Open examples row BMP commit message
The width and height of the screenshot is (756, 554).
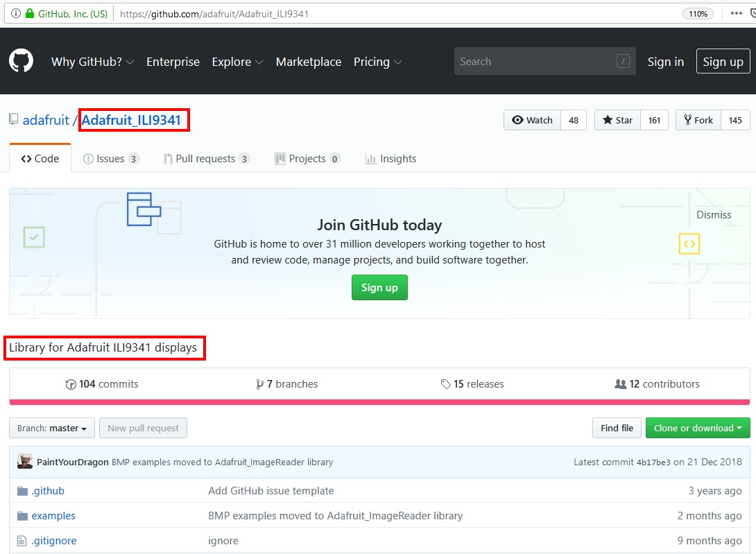click(335, 516)
